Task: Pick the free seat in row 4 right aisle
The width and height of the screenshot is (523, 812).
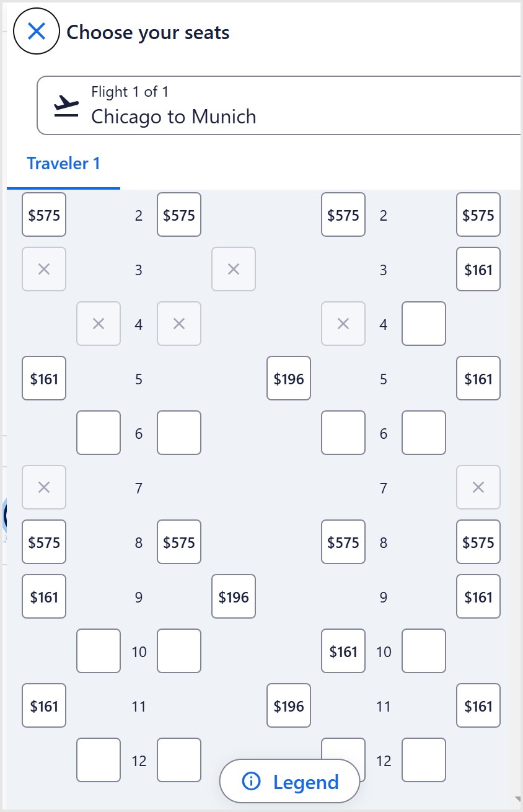Action: (423, 324)
